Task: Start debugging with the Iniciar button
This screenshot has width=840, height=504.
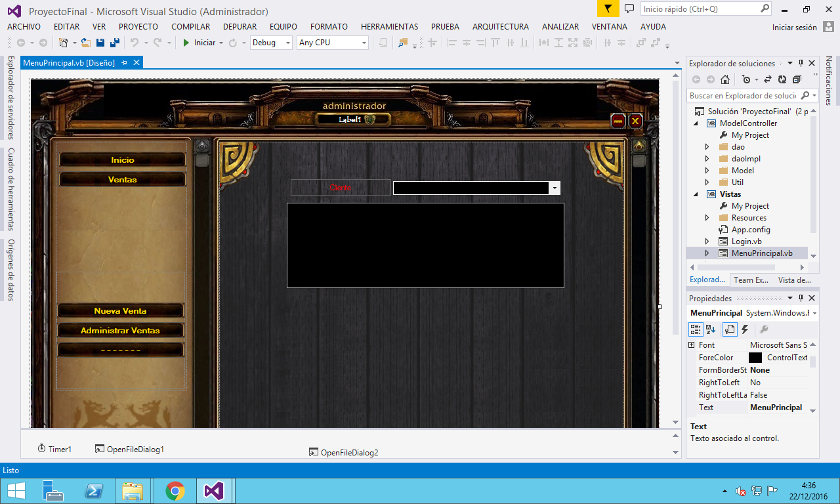Action: pos(199,43)
